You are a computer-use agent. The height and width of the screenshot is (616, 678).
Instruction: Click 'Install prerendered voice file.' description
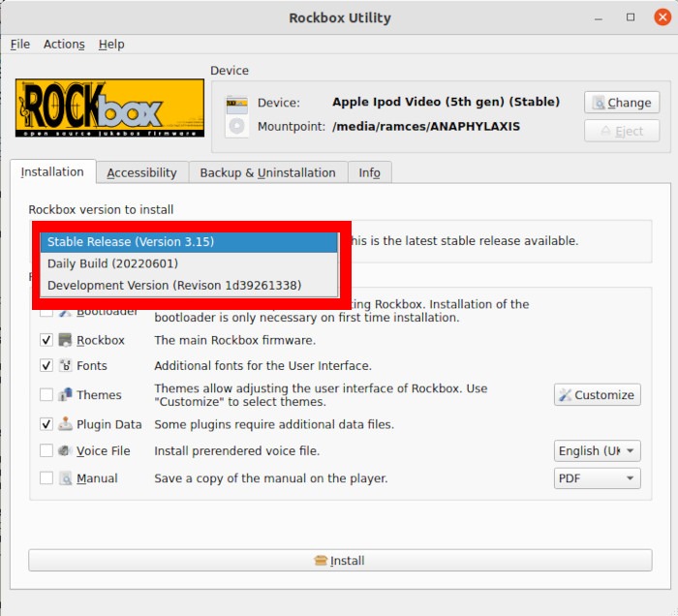tap(237, 451)
